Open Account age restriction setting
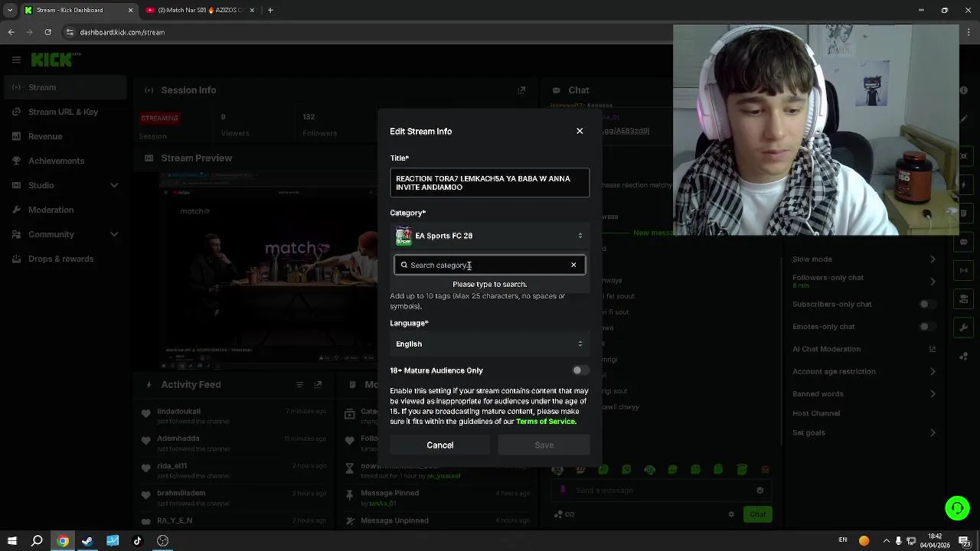Image resolution: width=980 pixels, height=551 pixels. pyautogui.click(x=864, y=371)
